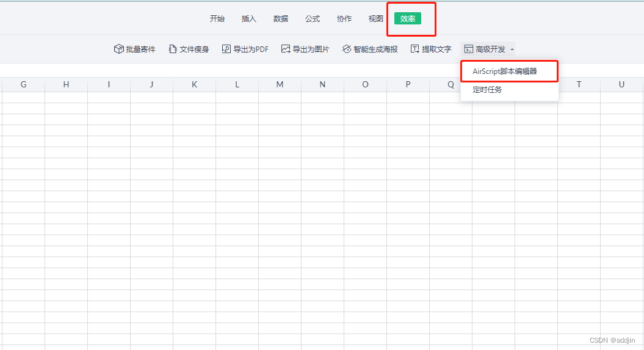Click the highlighted 效率 tab
Image resolution: width=644 pixels, height=350 pixels.
[x=408, y=19]
